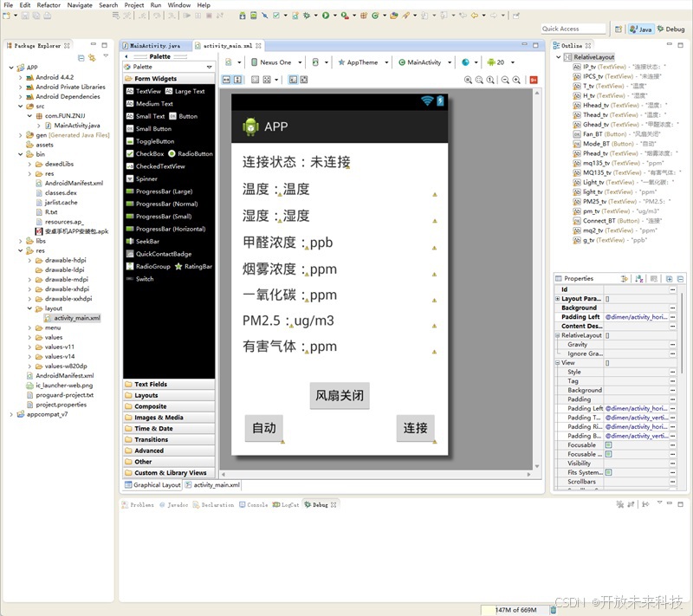Click the green Run toolbar icon
This screenshot has width=693, height=616.
(x=326, y=16)
